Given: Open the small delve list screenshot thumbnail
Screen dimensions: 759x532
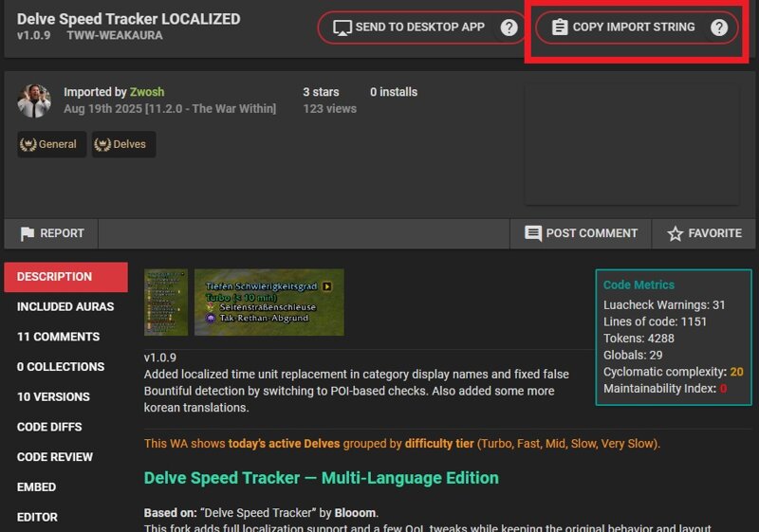Looking at the screenshot, I should [x=166, y=303].
